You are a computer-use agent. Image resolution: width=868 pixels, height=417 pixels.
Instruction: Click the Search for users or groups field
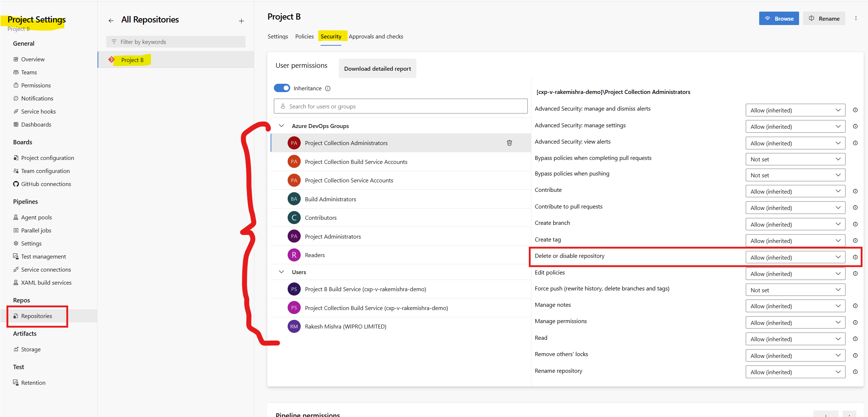tap(400, 106)
